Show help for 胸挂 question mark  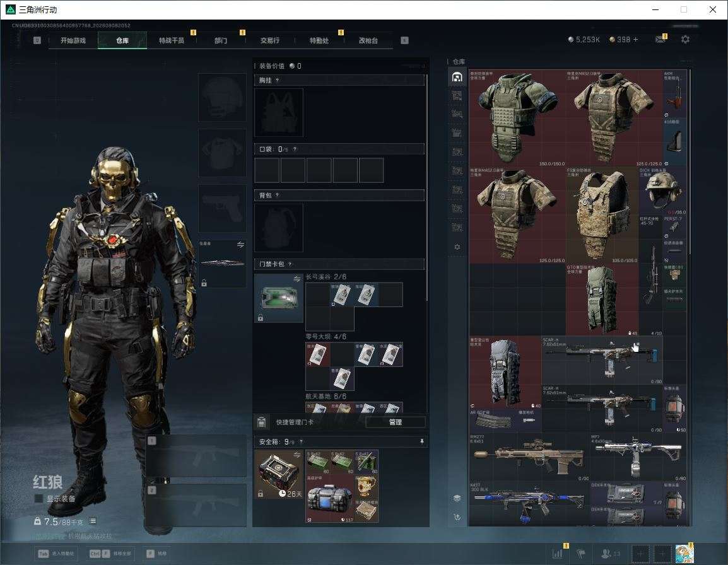pyautogui.click(x=277, y=80)
